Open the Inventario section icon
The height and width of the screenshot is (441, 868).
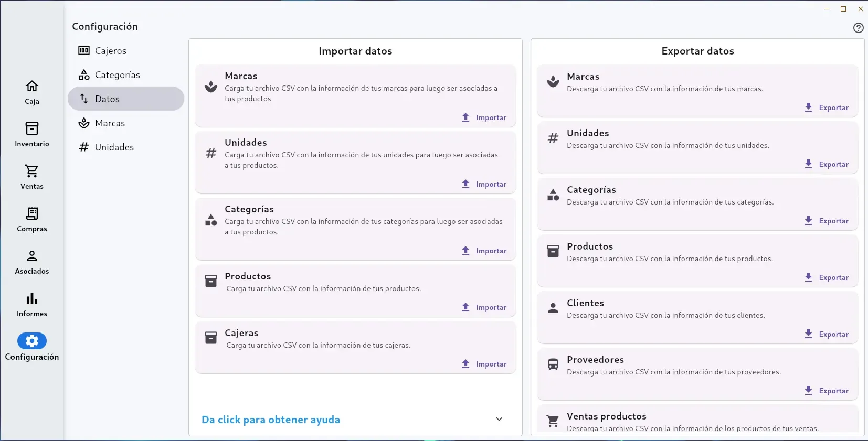point(32,128)
